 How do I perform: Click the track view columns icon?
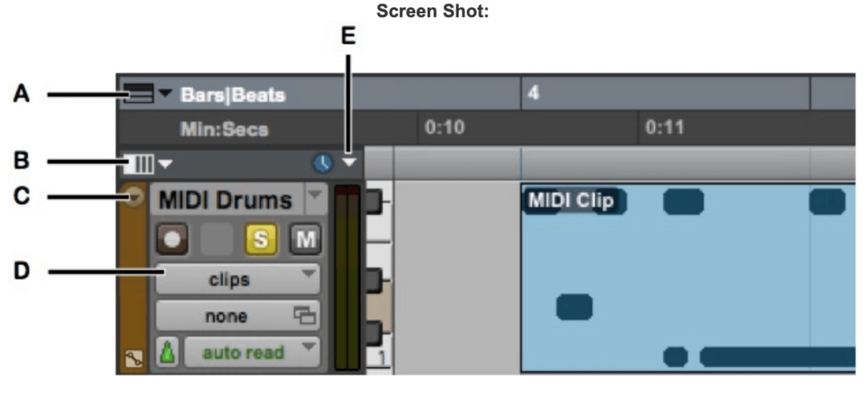point(139,164)
